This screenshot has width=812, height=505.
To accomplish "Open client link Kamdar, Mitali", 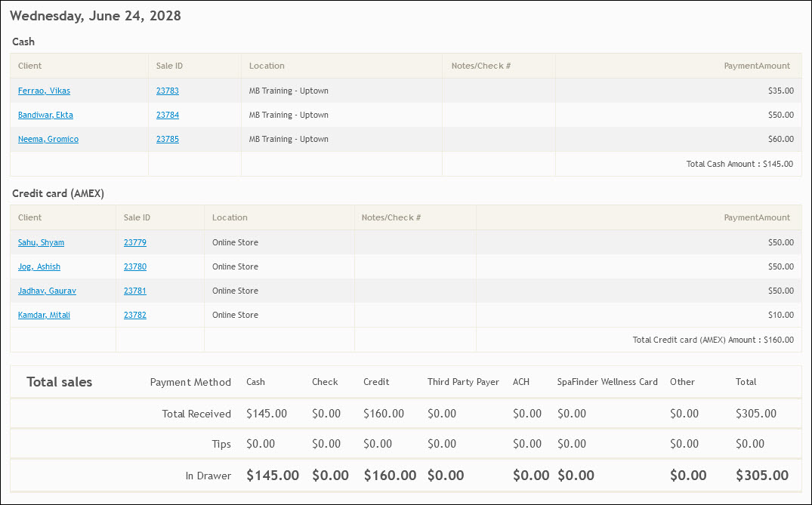I will coord(44,315).
